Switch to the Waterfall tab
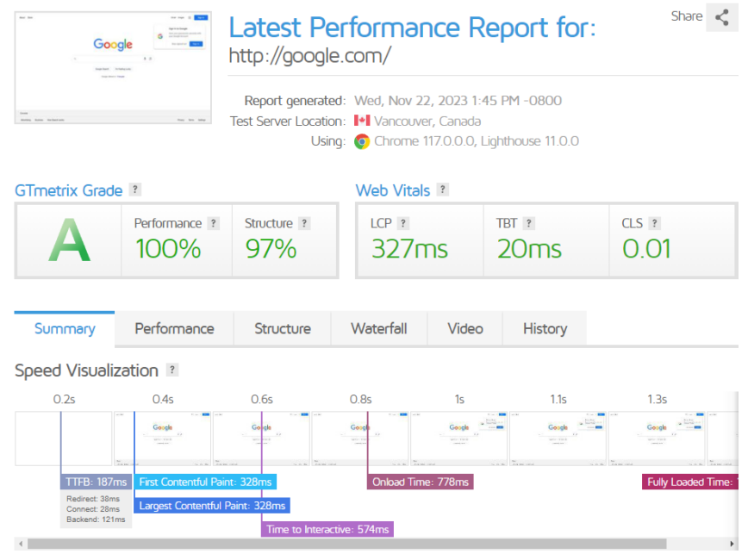The image size is (748, 560). [378, 328]
